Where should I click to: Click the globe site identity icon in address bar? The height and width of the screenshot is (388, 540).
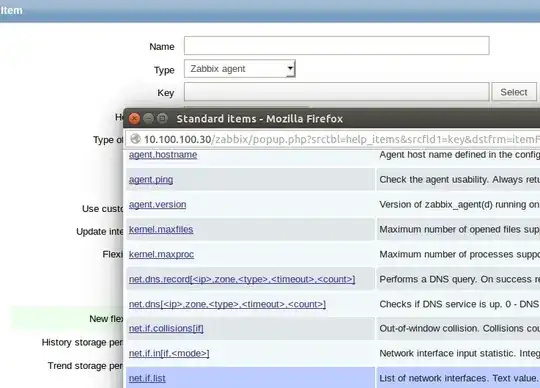(x=135, y=139)
